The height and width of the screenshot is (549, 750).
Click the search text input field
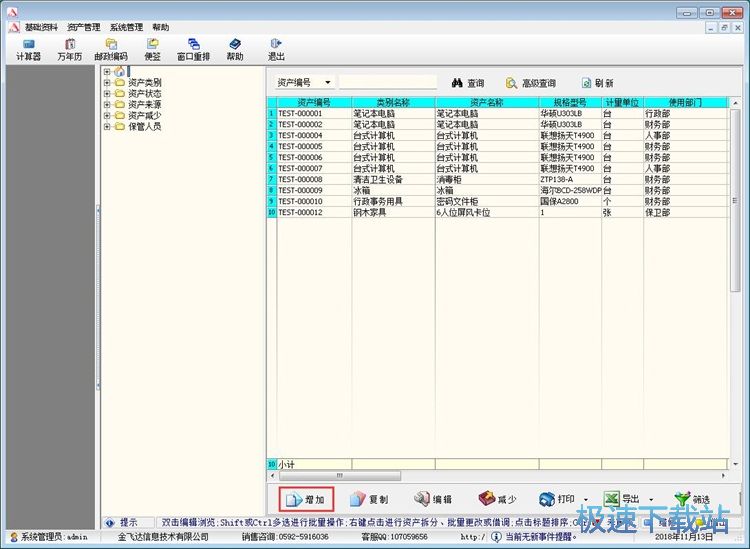click(388, 82)
